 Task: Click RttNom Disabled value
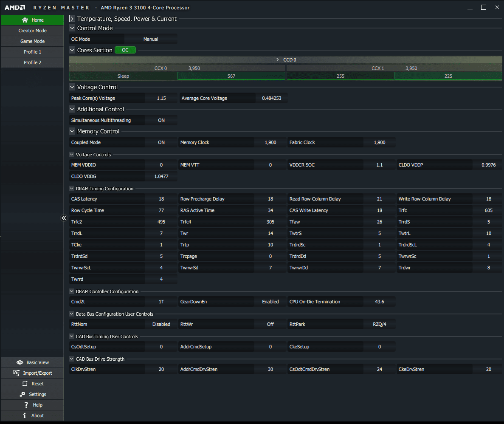(161, 324)
